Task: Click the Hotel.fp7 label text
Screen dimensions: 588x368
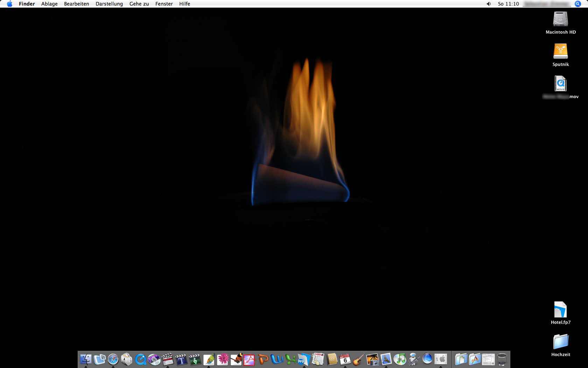Action: (561, 322)
